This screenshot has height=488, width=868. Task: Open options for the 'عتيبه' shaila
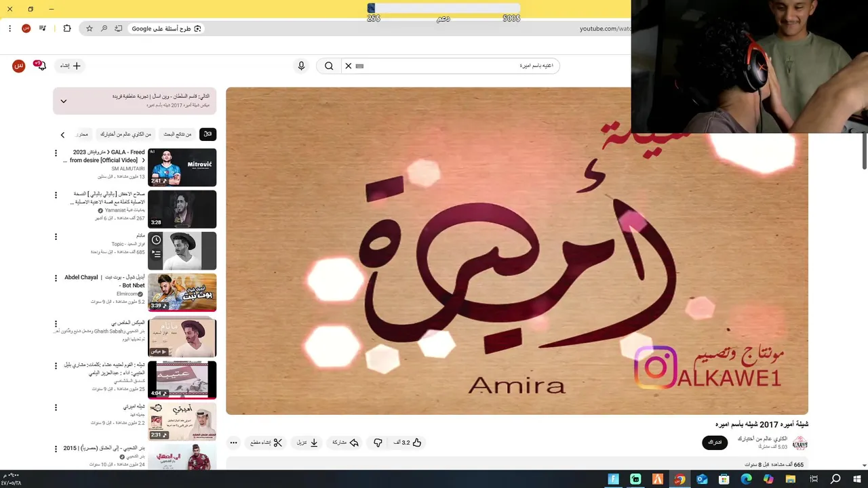[x=56, y=365]
